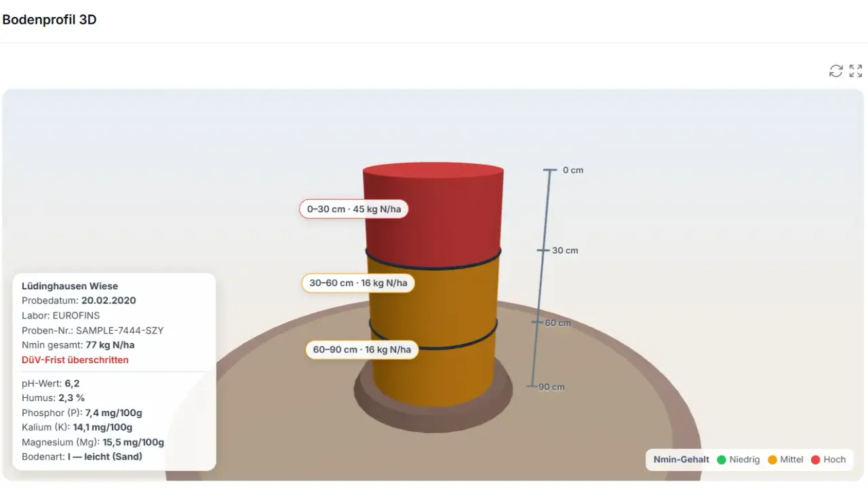Select the 0–30 cm · 45 kg N/ha label

tap(354, 209)
